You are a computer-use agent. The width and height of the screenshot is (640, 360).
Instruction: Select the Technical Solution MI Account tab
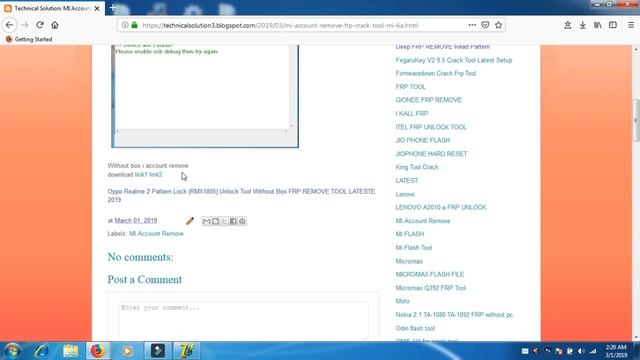point(52,8)
